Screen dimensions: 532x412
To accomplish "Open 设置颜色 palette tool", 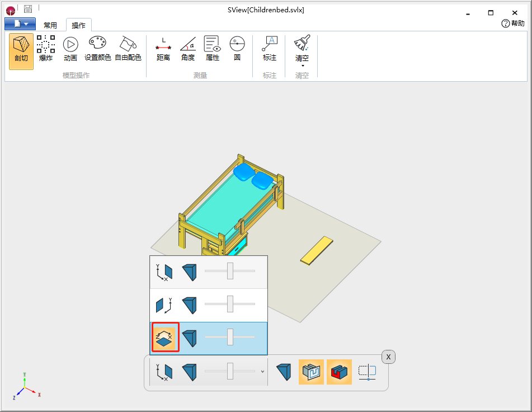I will [x=97, y=48].
